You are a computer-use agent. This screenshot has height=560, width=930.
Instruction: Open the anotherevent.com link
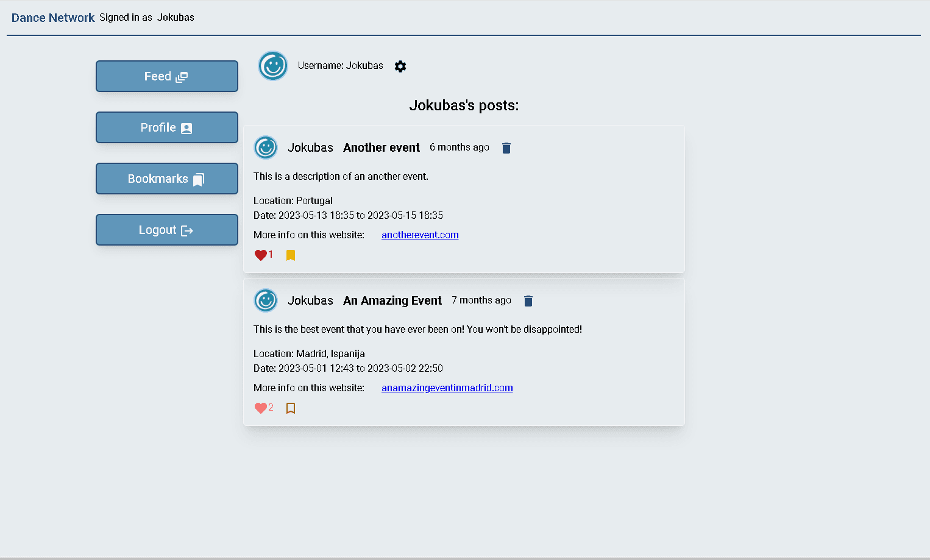point(420,235)
